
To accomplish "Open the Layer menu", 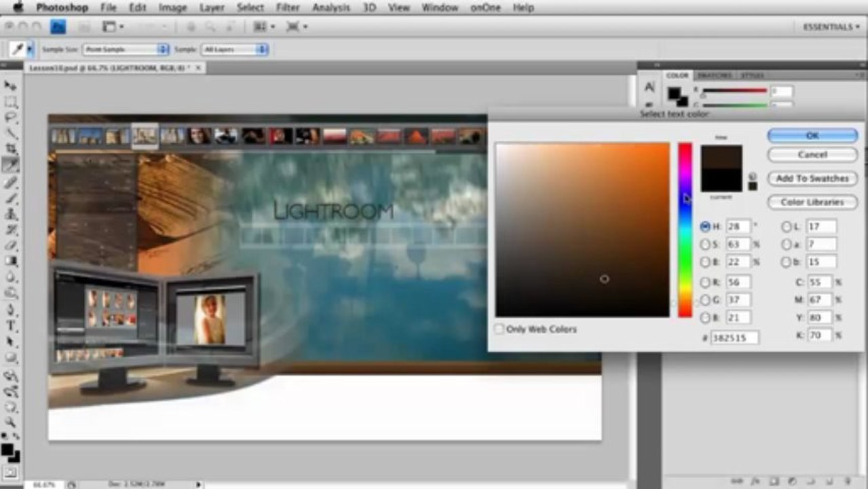I will coord(212,7).
